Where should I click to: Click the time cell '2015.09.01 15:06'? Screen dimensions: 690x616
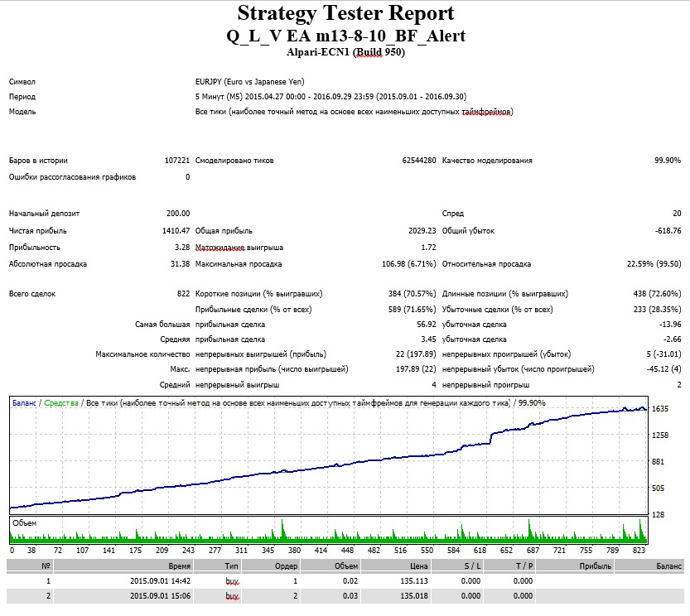tap(160, 596)
